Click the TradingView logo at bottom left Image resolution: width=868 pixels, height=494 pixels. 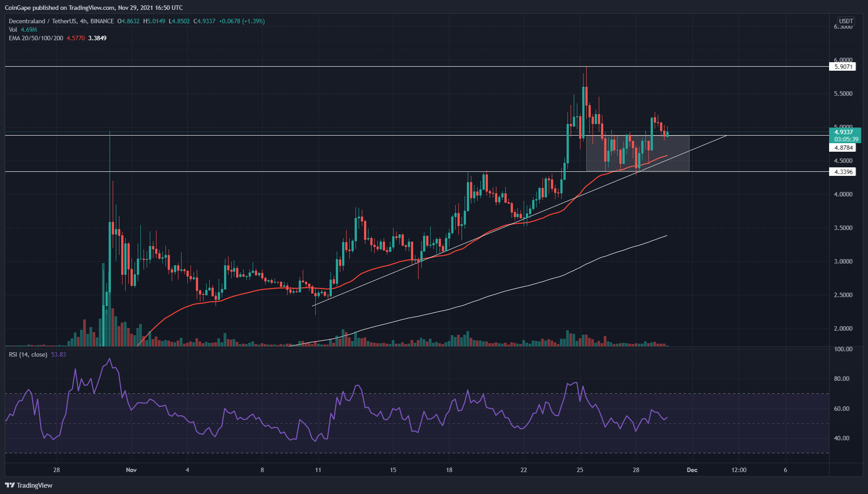click(29, 485)
